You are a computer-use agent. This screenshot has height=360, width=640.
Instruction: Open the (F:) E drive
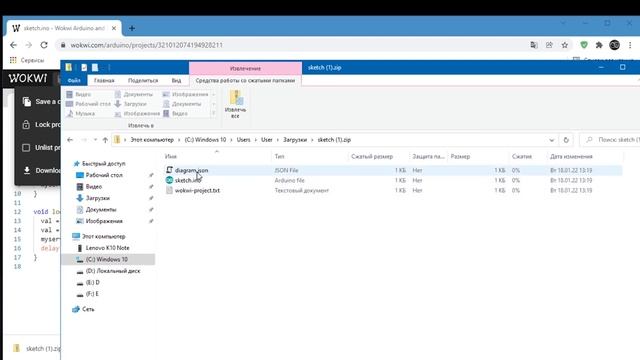pyautogui.click(x=92, y=293)
